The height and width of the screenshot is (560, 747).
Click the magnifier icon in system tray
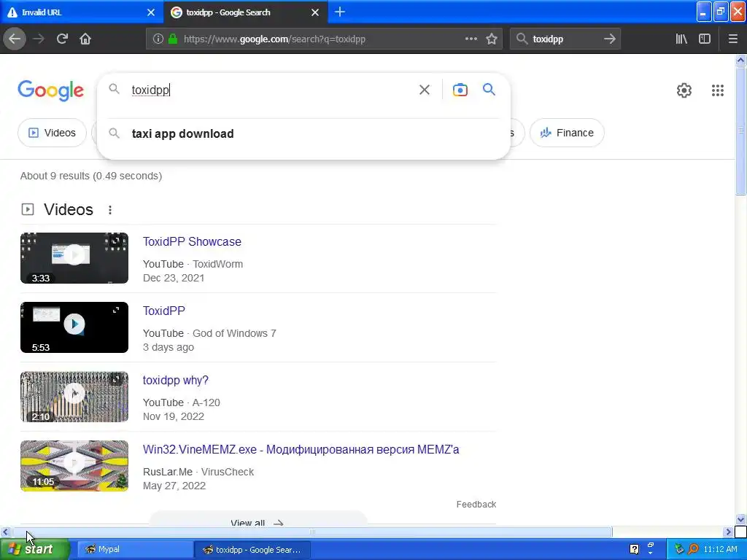[693, 549]
